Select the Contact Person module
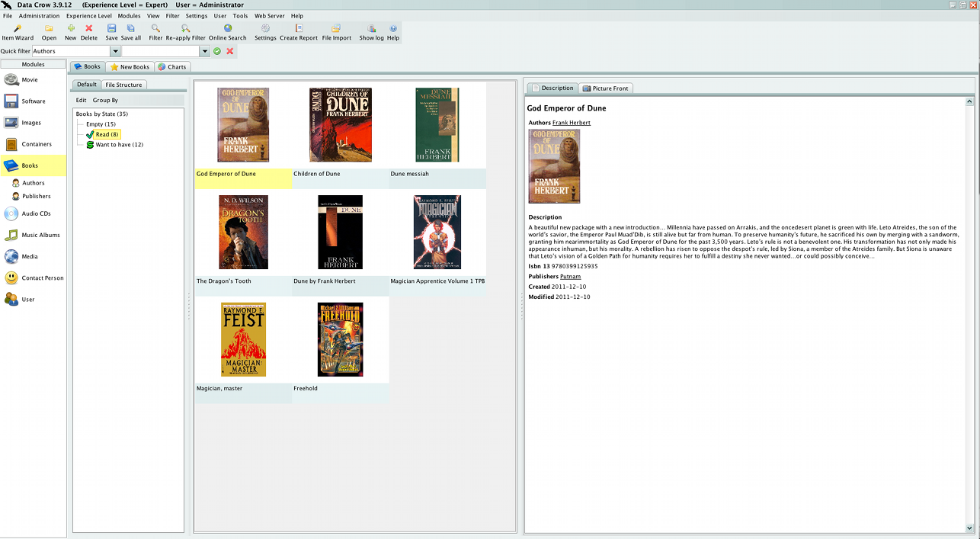This screenshot has width=980, height=539. pyautogui.click(x=33, y=278)
